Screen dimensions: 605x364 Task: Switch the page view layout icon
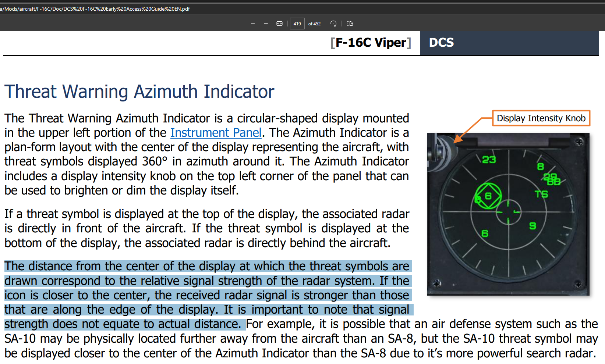click(350, 24)
